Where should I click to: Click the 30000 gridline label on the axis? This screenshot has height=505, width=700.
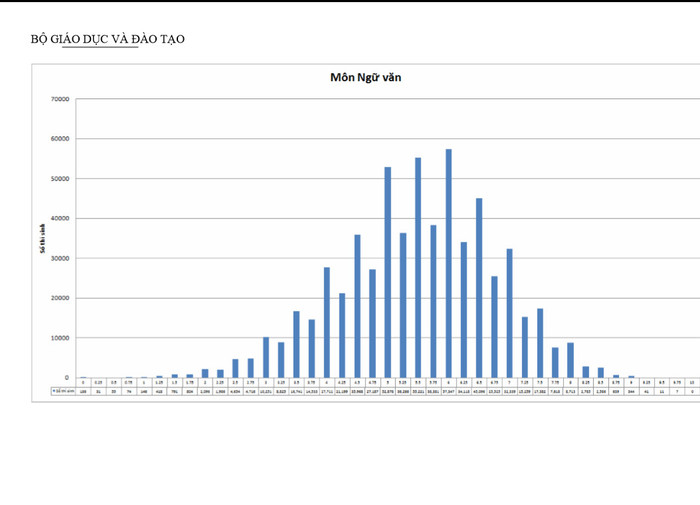pyautogui.click(x=59, y=258)
